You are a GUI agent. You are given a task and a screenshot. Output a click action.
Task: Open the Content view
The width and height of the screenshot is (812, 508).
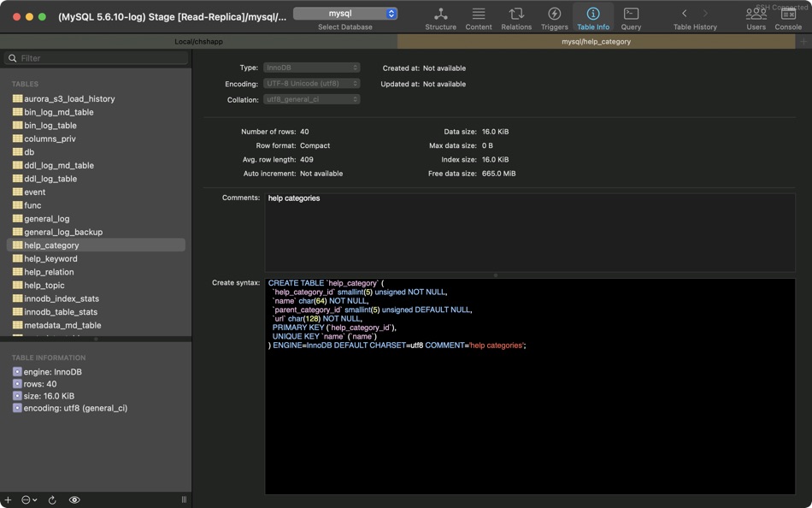[479, 19]
